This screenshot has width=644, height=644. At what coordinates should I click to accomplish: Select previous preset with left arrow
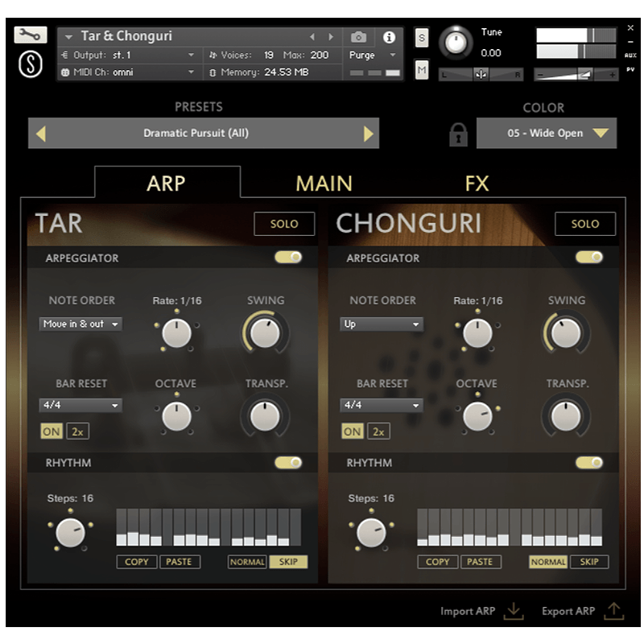pyautogui.click(x=41, y=134)
